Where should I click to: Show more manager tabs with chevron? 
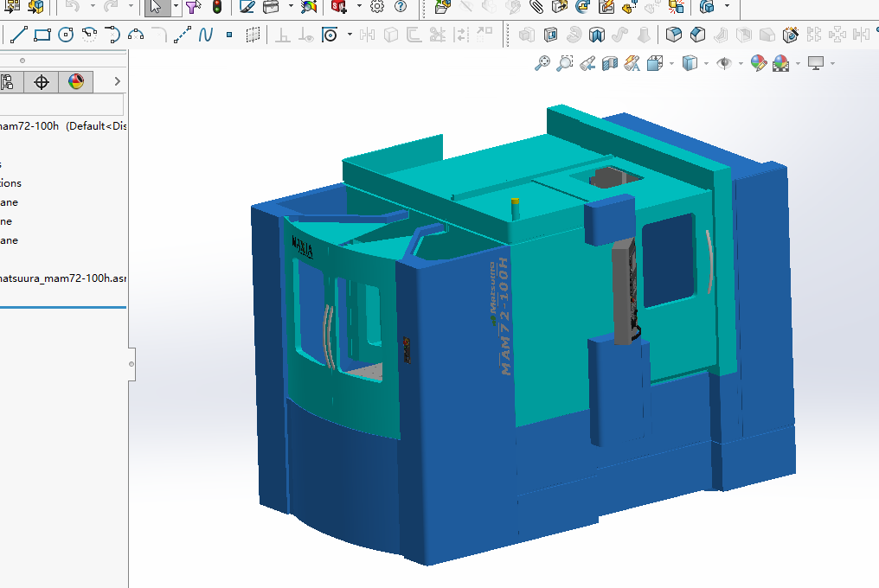pos(117,82)
